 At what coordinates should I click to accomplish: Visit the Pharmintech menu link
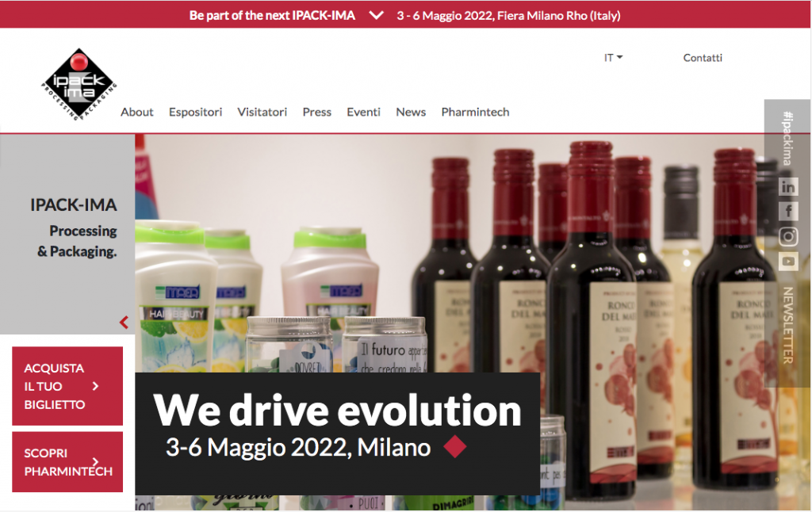point(475,112)
